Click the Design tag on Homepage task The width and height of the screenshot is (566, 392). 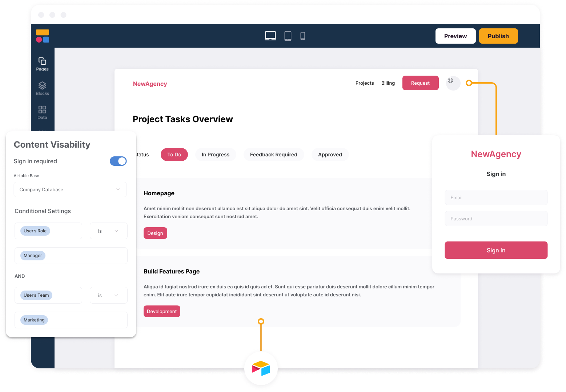pyautogui.click(x=155, y=233)
